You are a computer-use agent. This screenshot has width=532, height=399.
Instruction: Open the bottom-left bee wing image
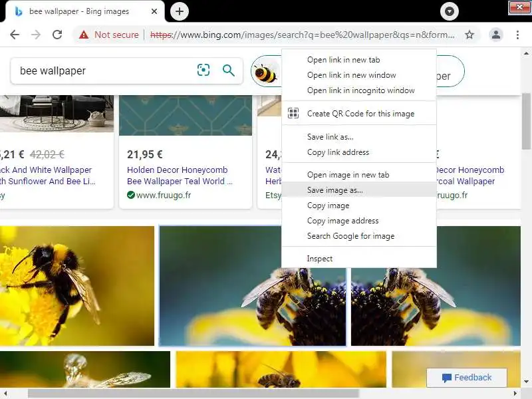85,369
